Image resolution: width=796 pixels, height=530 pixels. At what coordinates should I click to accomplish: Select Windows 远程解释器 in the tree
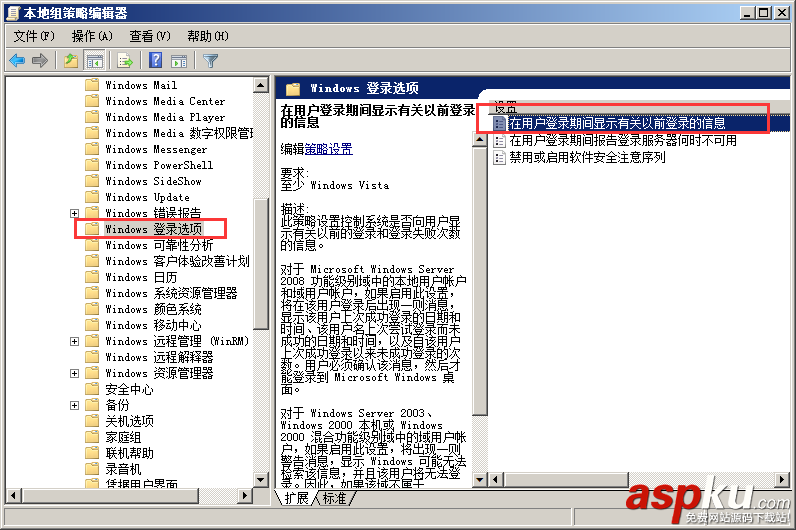(159, 357)
